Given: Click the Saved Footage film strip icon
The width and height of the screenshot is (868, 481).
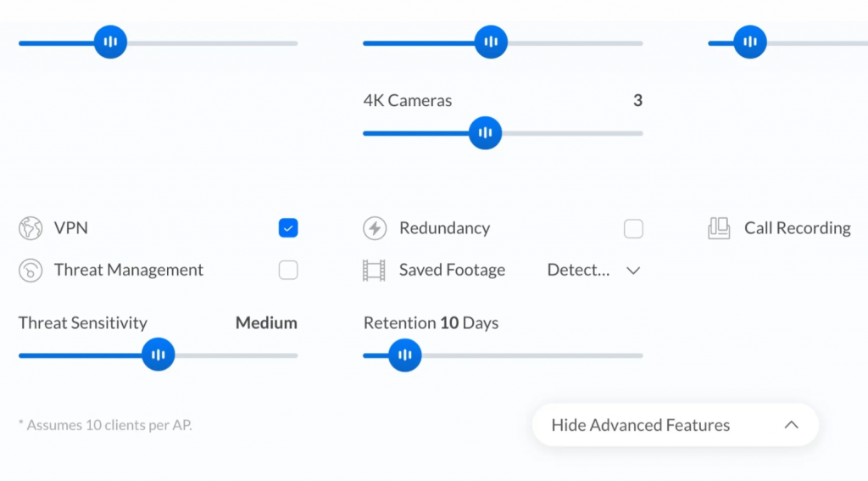Looking at the screenshot, I should coord(374,271).
